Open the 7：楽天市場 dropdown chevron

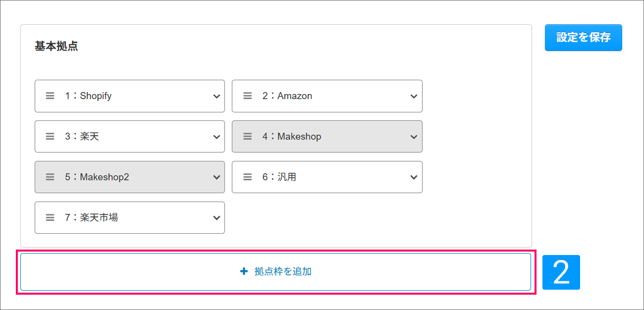[x=216, y=218]
